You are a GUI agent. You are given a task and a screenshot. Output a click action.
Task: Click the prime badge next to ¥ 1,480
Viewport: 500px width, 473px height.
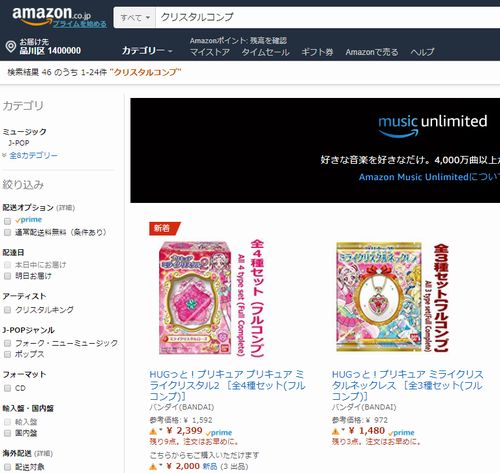click(x=401, y=433)
